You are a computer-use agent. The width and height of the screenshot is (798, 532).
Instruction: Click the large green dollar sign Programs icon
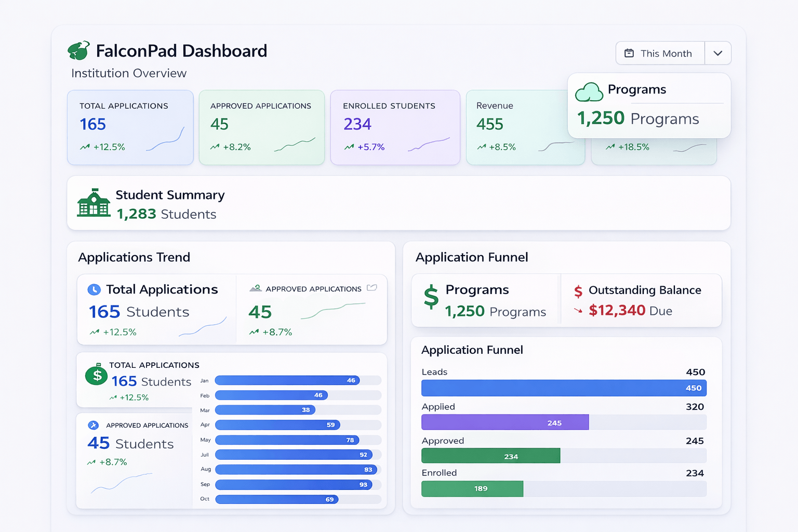pos(431,297)
